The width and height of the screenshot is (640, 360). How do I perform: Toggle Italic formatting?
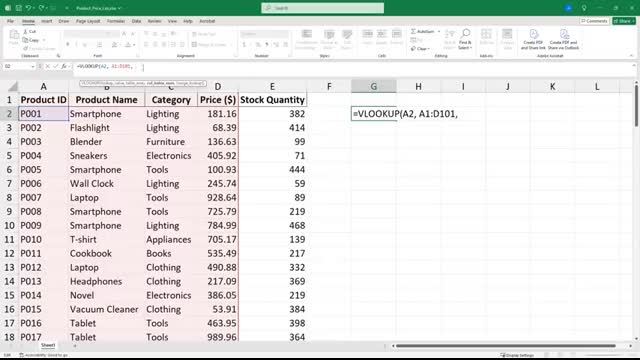point(76,44)
